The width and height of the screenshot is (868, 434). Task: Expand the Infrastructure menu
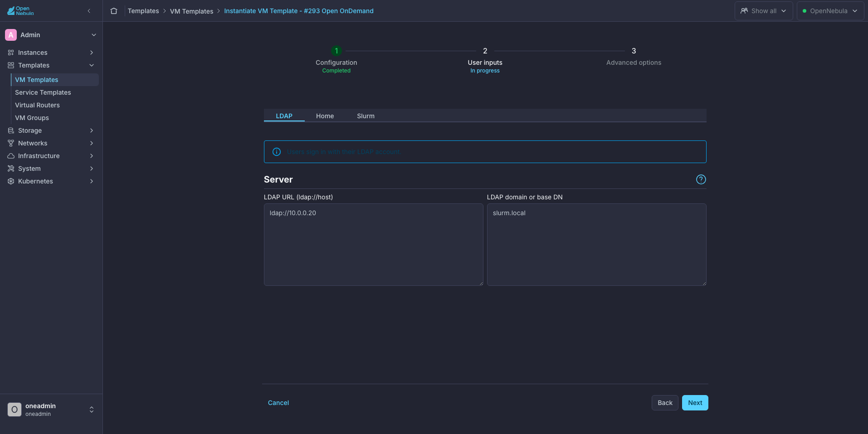[x=92, y=156]
